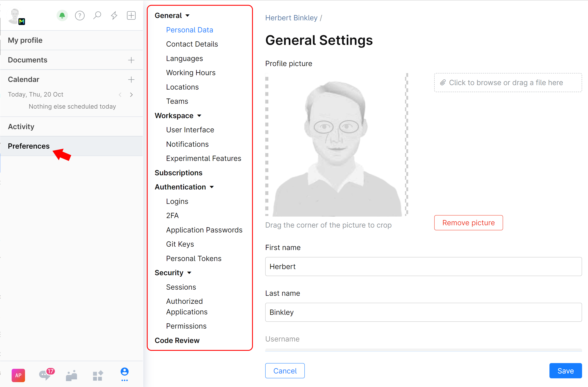Select the Notifications menu item
This screenshot has width=588, height=387.
187,144
